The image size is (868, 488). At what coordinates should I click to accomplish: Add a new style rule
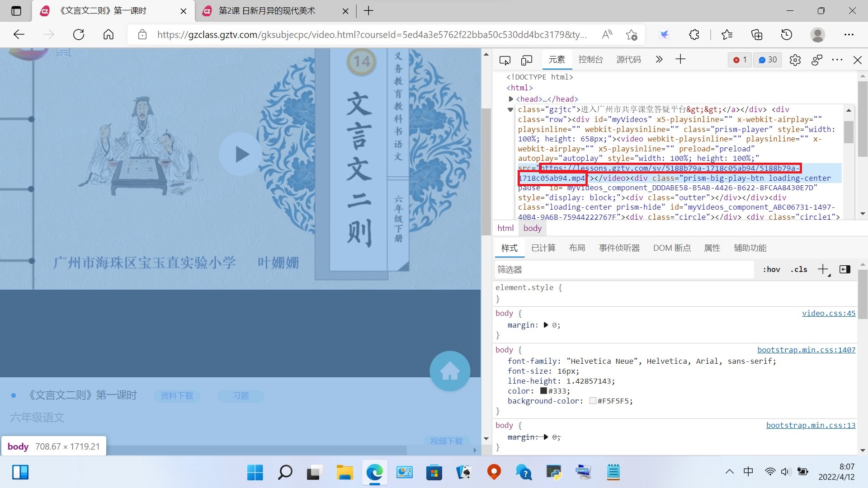(823, 270)
